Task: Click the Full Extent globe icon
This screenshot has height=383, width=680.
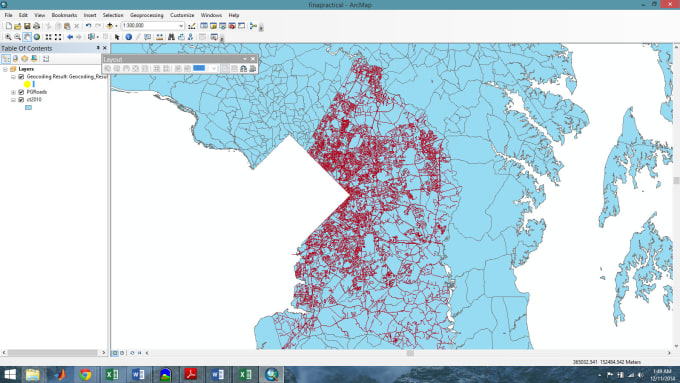Action: pyautogui.click(x=37, y=37)
